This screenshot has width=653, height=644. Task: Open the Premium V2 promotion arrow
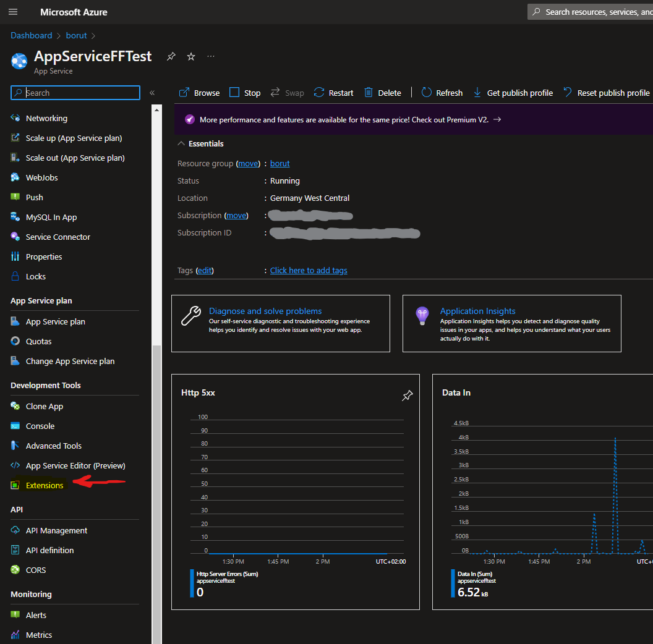point(497,119)
